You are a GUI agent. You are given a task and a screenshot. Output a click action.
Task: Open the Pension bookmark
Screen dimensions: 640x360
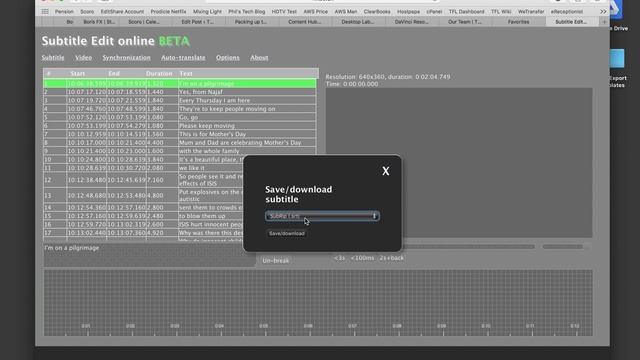[x=64, y=11]
